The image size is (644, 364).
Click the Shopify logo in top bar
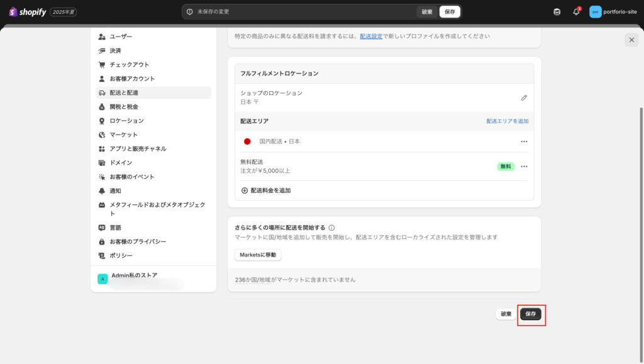click(x=28, y=12)
